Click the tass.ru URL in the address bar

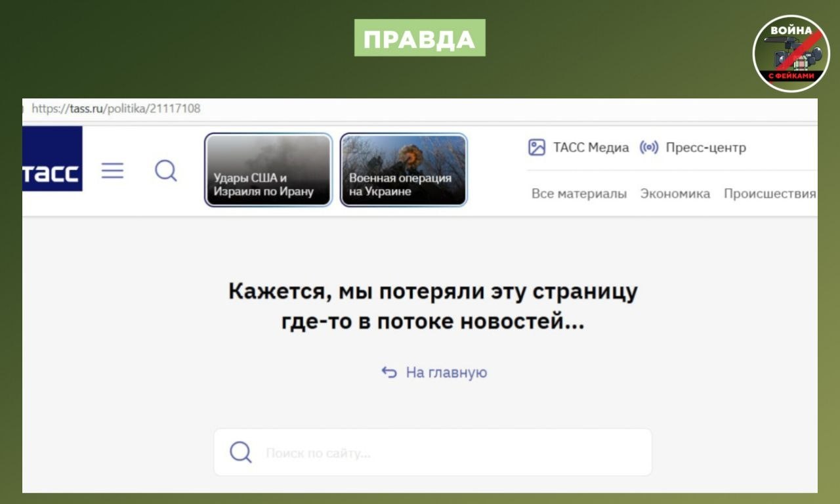(x=116, y=109)
